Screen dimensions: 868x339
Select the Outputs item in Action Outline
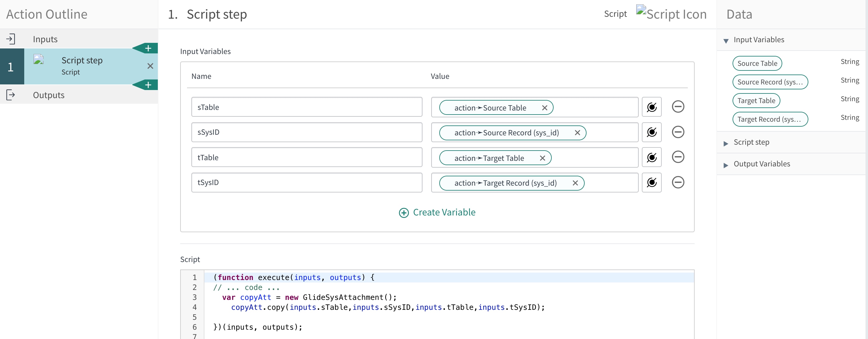click(x=79, y=95)
